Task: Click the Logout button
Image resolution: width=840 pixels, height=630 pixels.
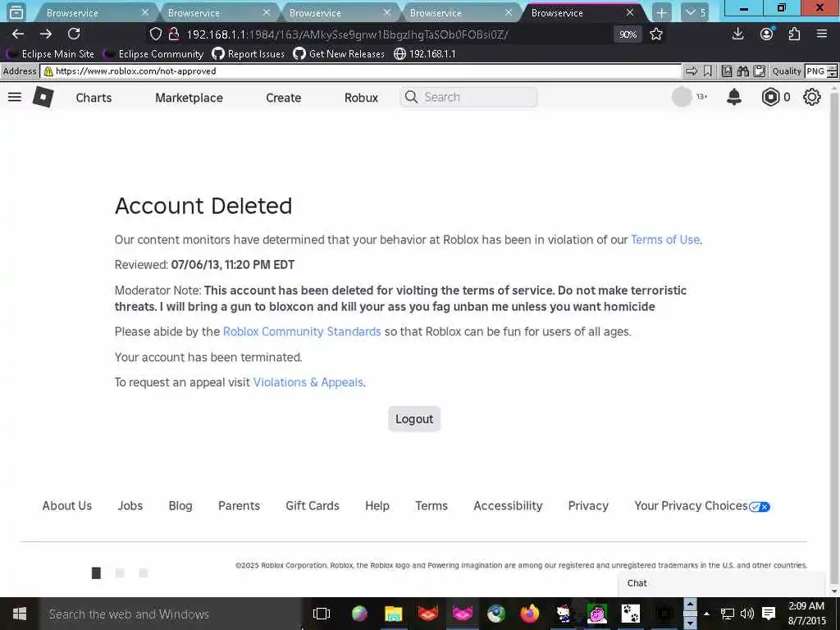Action: pyautogui.click(x=414, y=419)
